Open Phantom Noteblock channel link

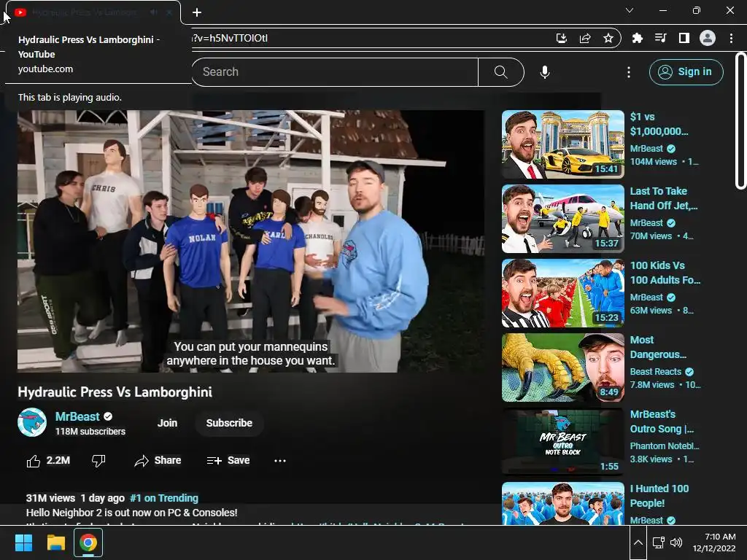tap(665, 446)
